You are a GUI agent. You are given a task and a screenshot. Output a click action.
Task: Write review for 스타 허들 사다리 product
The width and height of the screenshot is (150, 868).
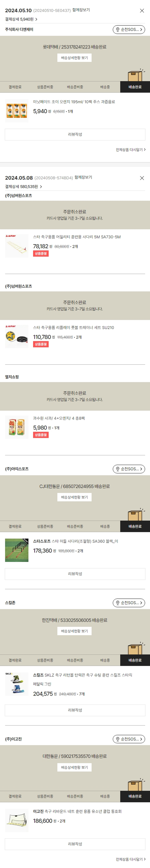tap(75, 573)
